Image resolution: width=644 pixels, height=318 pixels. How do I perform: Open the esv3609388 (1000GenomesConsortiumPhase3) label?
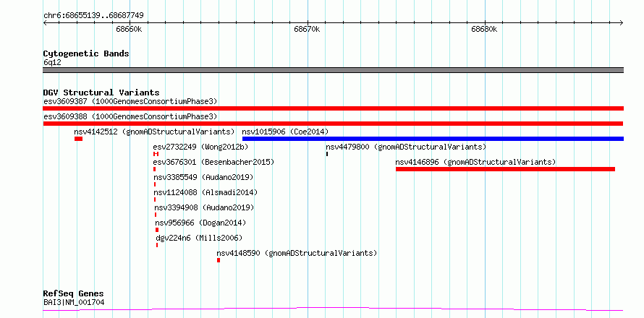(x=130, y=116)
